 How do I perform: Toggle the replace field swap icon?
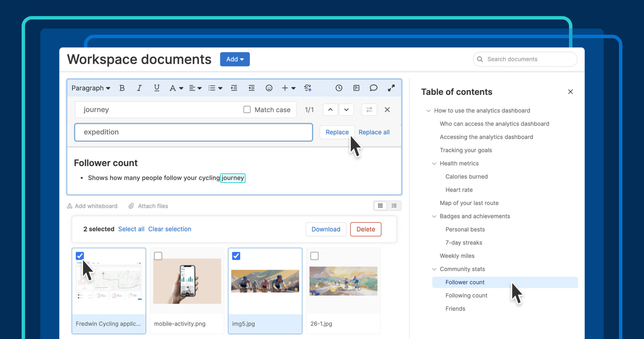[369, 110]
